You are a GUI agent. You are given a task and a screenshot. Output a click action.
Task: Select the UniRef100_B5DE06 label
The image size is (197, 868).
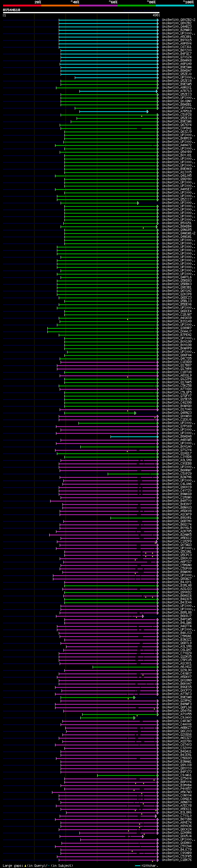click(177, 304)
